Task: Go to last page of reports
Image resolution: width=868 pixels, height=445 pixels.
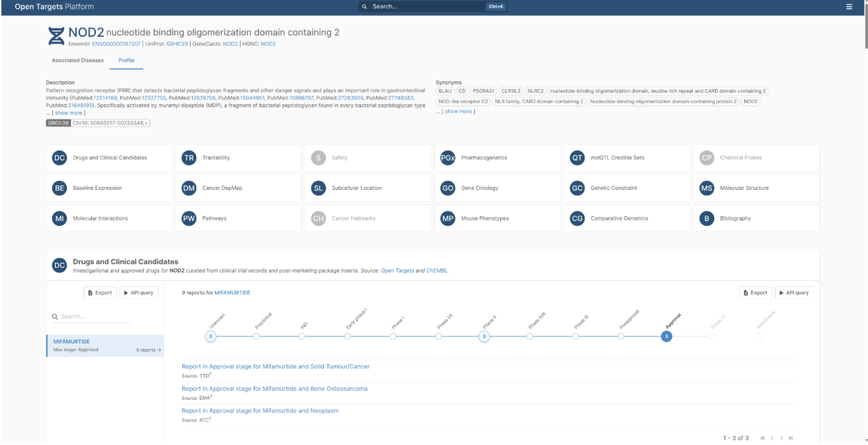Action: [791, 438]
